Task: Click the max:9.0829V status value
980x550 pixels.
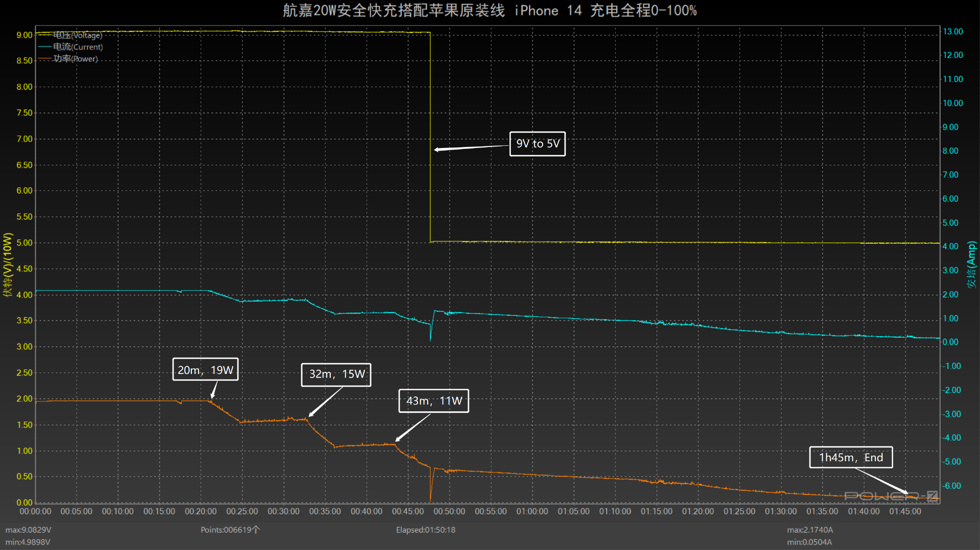Action: (28, 530)
